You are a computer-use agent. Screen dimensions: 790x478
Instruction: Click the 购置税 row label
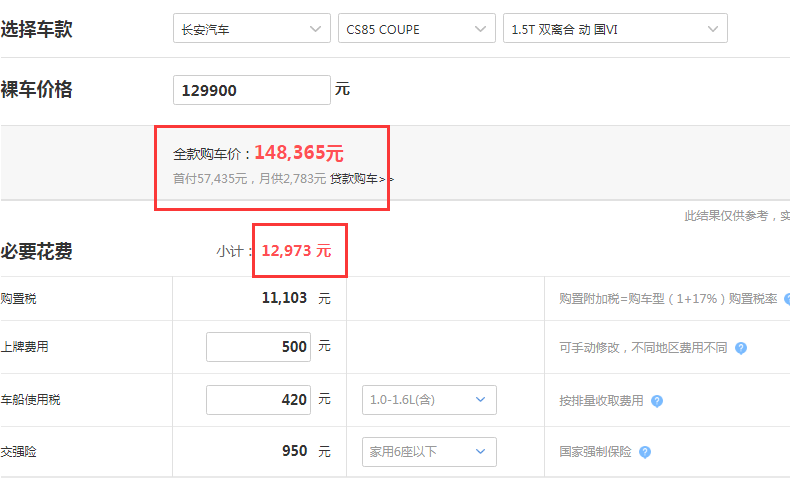coord(18,299)
